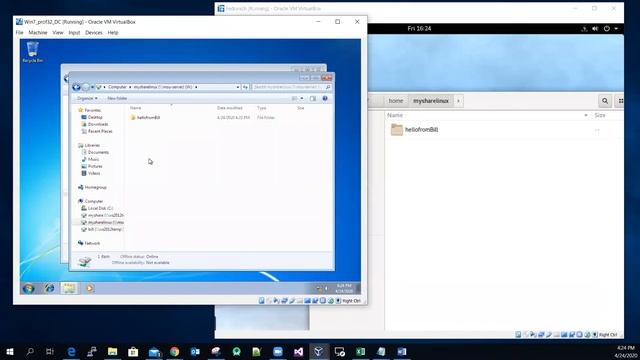Open Excel from host taskbar
This screenshot has height=360, width=640.
click(x=360, y=351)
